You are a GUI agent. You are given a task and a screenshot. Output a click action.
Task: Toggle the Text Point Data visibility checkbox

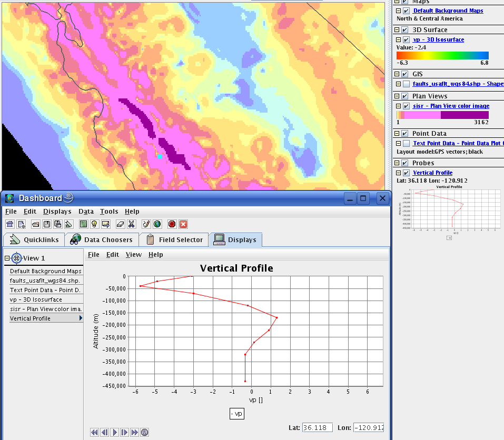[406, 144]
